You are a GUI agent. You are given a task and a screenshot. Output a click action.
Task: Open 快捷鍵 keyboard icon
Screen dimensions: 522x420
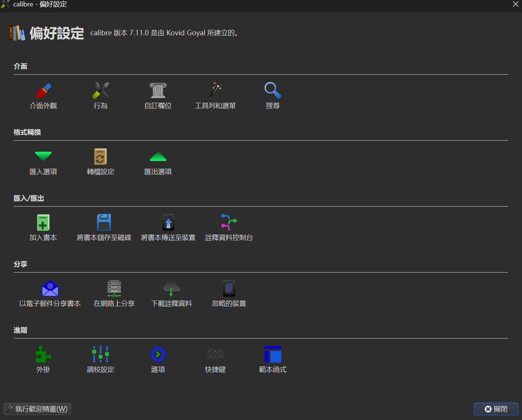pyautogui.click(x=215, y=354)
